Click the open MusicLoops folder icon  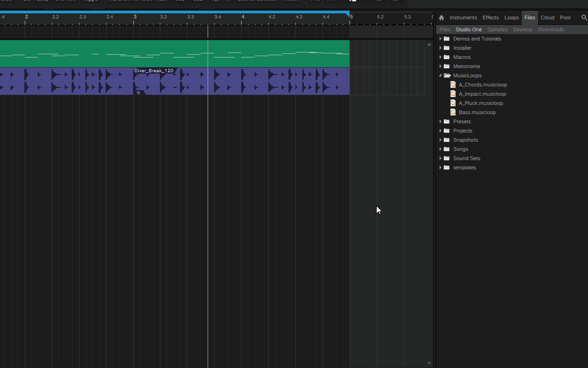tap(447, 75)
